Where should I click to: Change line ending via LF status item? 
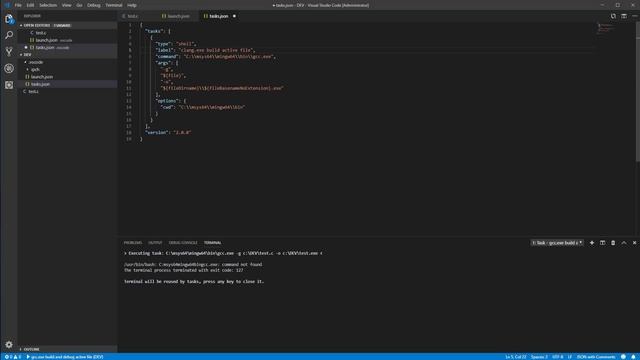(x=570, y=357)
